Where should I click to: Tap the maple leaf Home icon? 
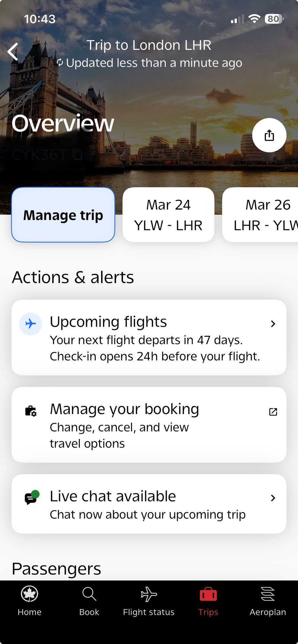29,594
